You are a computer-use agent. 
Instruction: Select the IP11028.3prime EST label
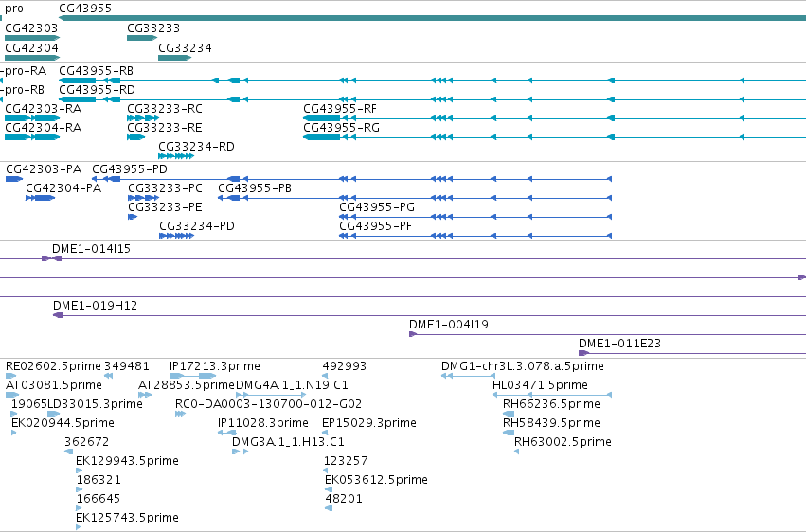pyautogui.click(x=263, y=423)
